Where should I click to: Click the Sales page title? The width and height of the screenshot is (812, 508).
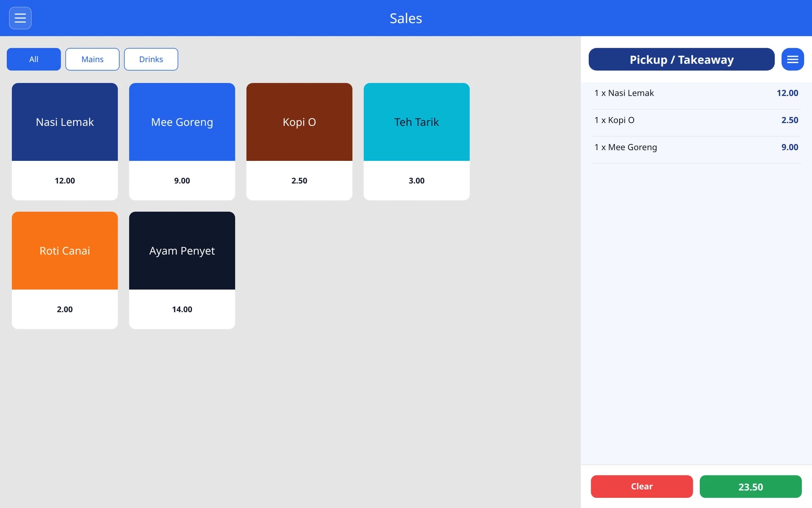406,18
